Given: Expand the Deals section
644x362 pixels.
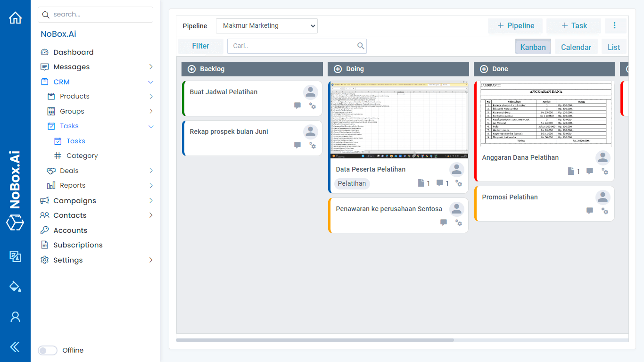Looking at the screenshot, I should 151,170.
